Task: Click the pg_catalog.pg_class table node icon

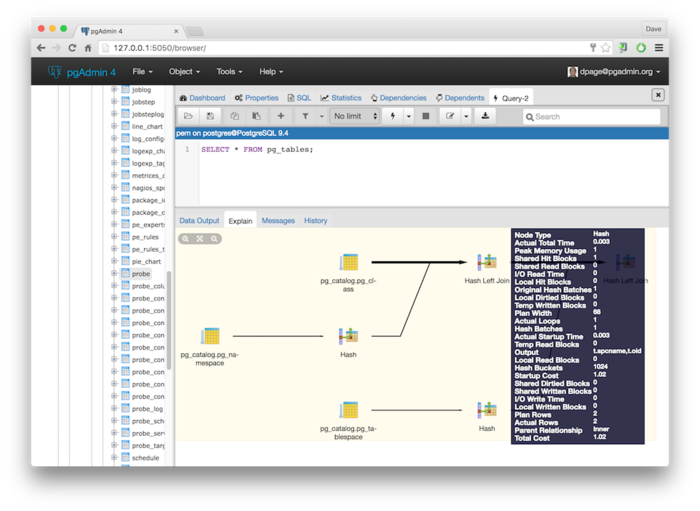Action: pyautogui.click(x=348, y=262)
